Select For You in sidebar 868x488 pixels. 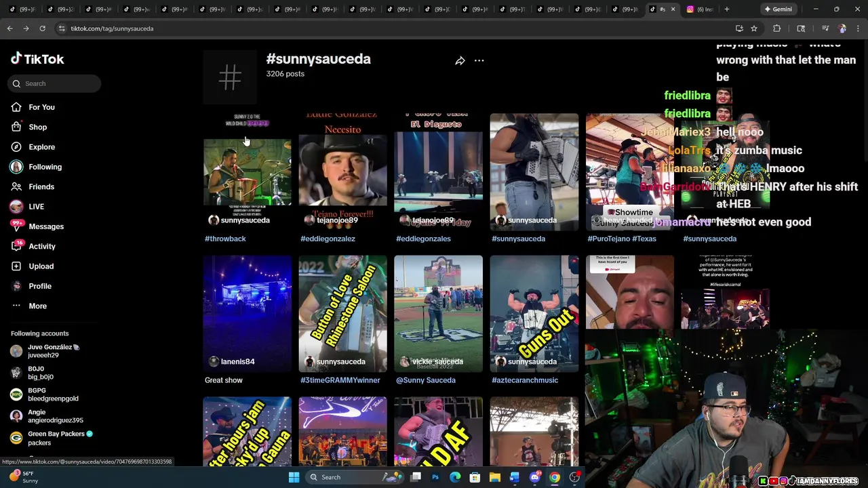coord(41,107)
